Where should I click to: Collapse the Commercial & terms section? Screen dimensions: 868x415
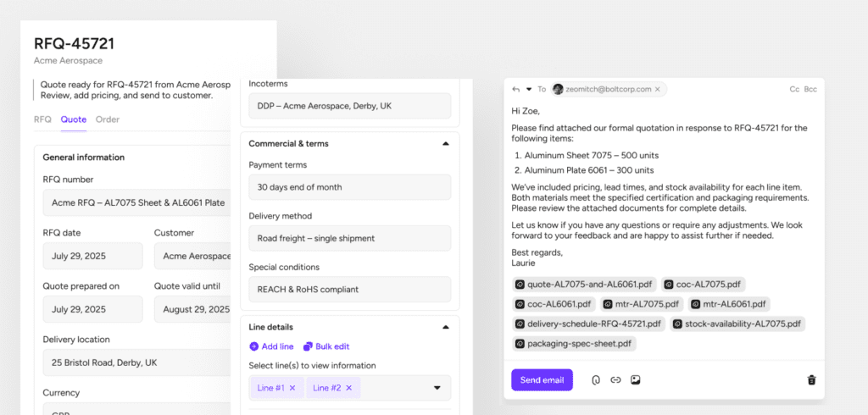coord(446,144)
